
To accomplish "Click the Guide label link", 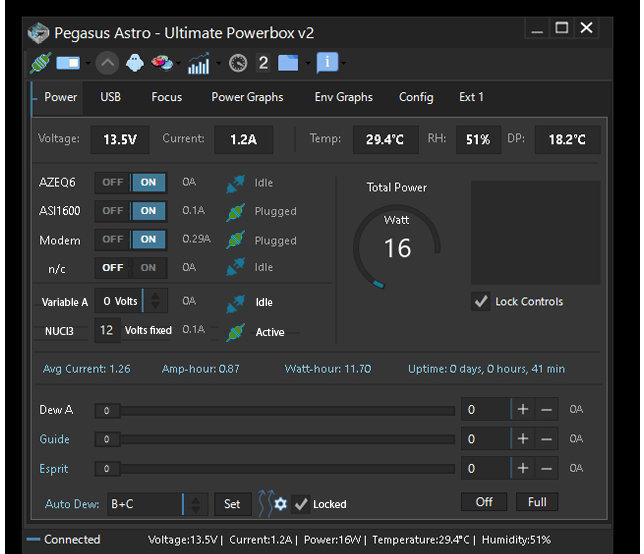I will [55, 439].
